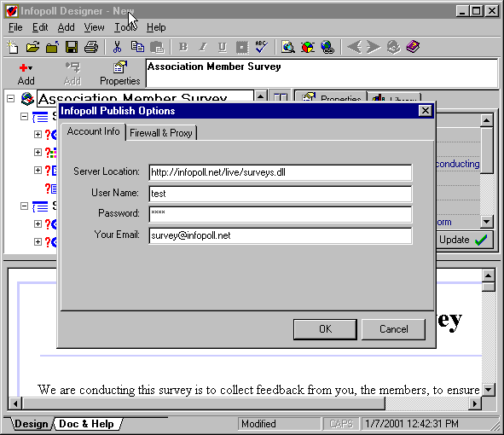Open a survey file with folder icon
Screen dimensions: 504x435
(x=32, y=47)
